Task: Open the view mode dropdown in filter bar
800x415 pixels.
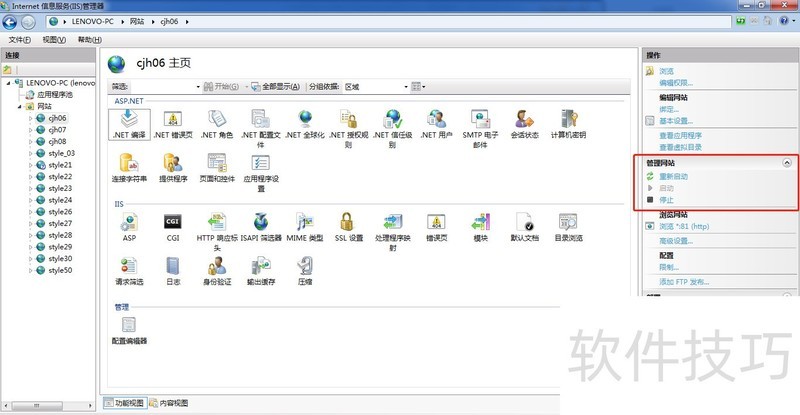Action: tap(418, 87)
